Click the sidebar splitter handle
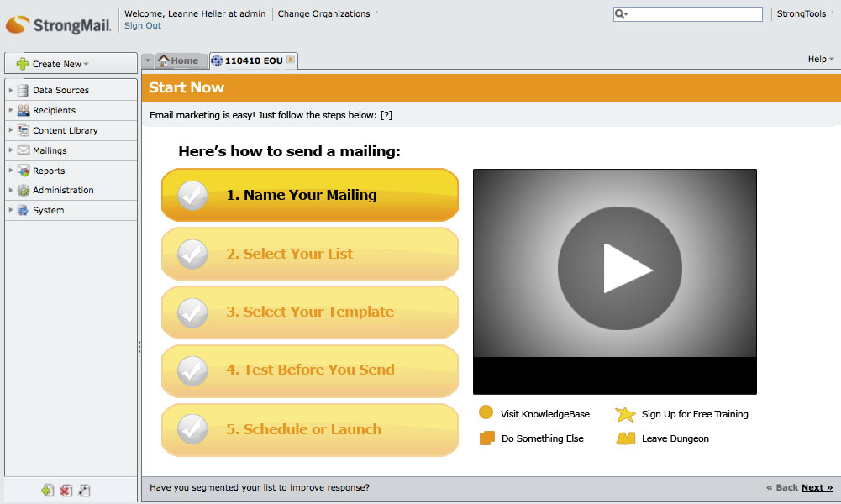This screenshot has width=841, height=504. (x=139, y=347)
